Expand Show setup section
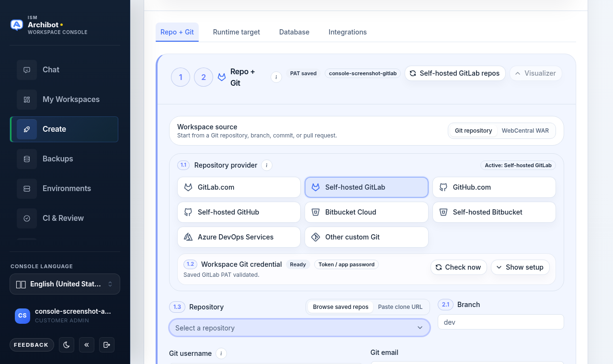This screenshot has width=613, height=364. coord(520,267)
